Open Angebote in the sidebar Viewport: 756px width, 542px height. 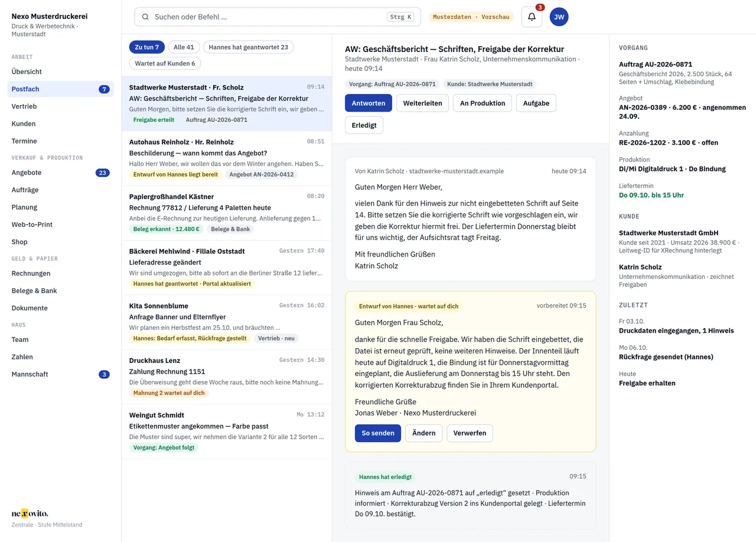click(60, 173)
